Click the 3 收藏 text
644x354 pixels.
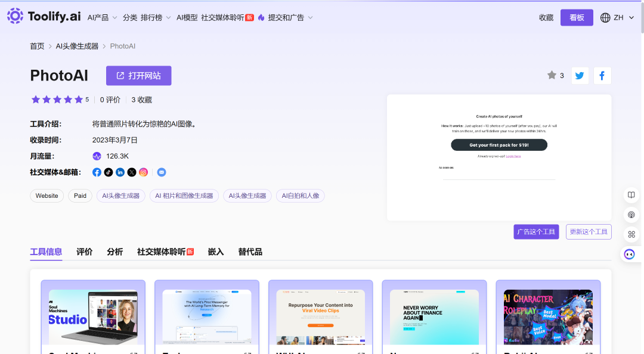point(142,100)
